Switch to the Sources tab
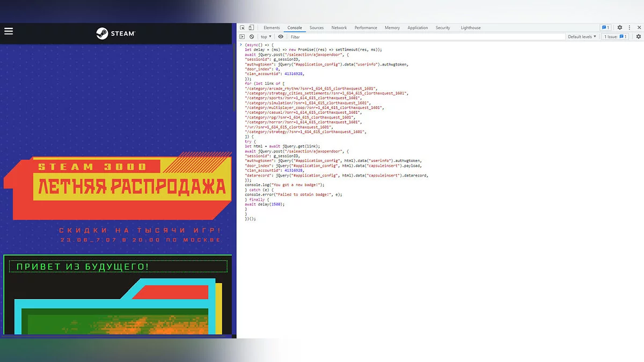Image resolution: width=644 pixels, height=362 pixels. point(317,28)
